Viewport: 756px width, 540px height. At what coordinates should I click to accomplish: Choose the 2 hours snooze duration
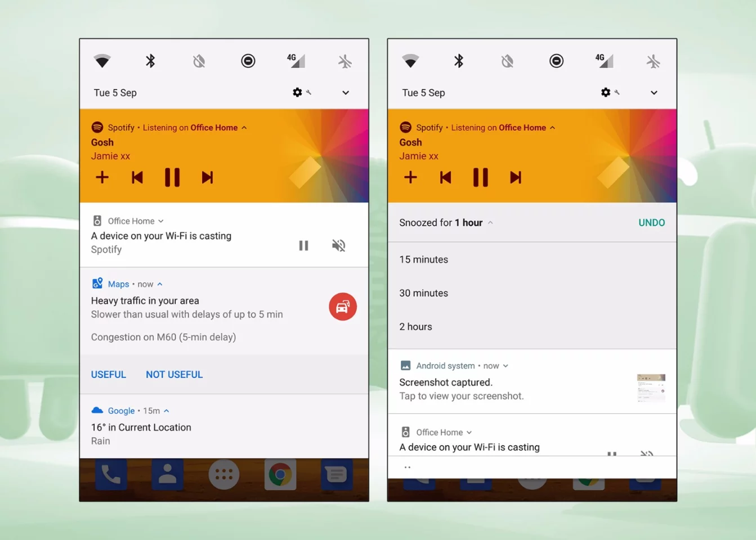tap(415, 326)
